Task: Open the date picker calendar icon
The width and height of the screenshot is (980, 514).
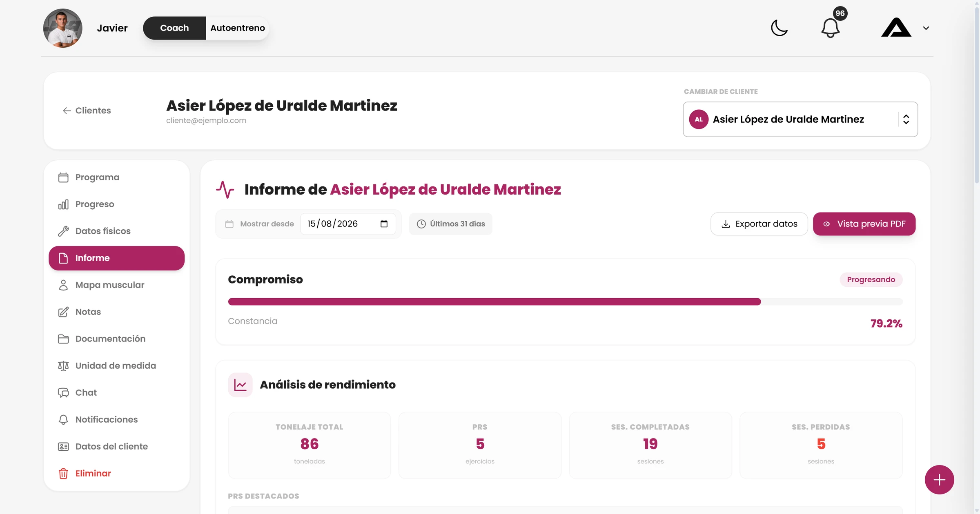Action: 384,224
